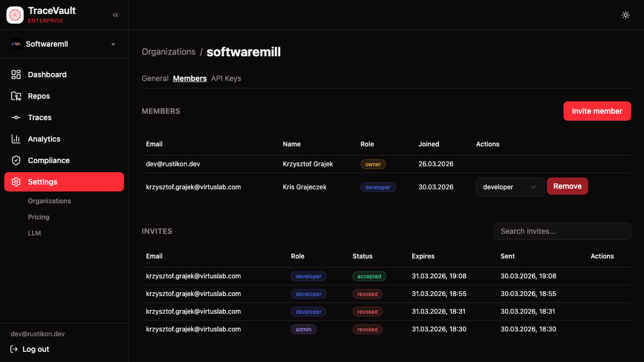644x362 pixels.
Task: Switch to the API Keys tab
Action: tap(226, 78)
